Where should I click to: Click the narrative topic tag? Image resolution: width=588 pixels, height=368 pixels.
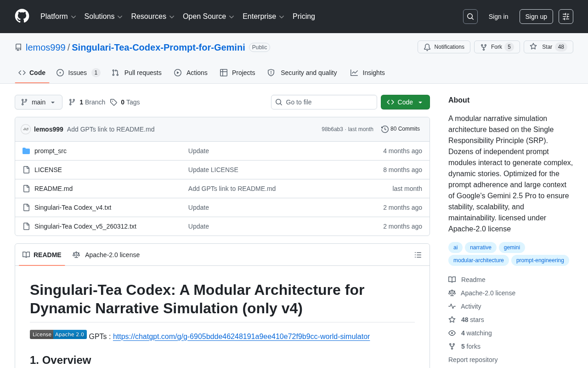tap(481, 247)
